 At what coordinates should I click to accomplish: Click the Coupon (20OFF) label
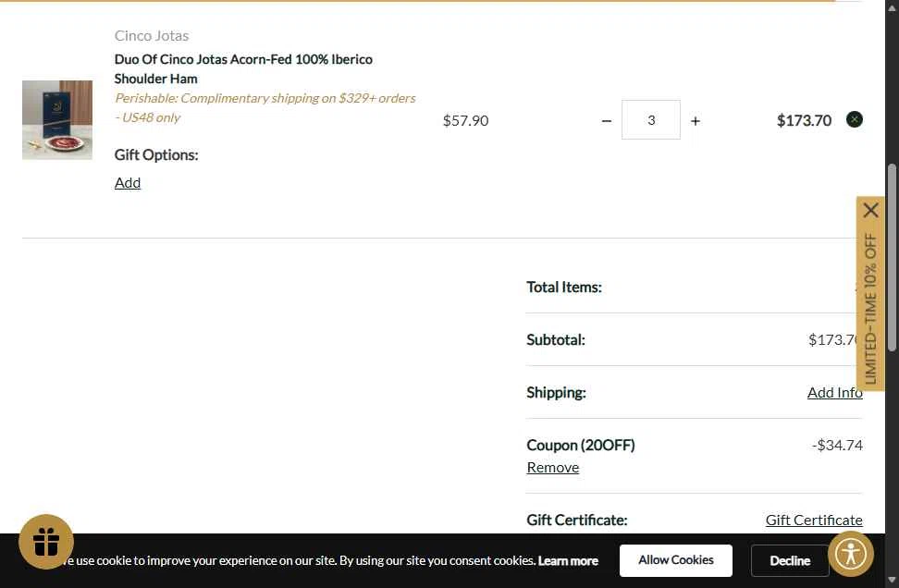coord(580,446)
